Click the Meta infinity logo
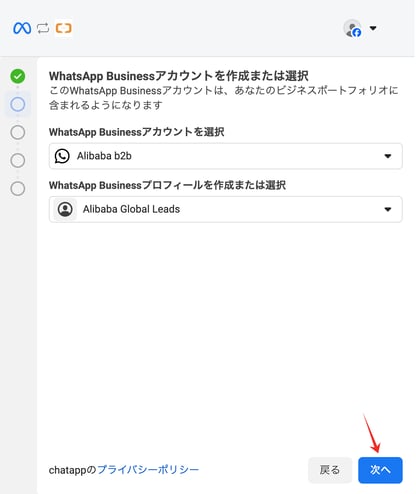 point(22,28)
